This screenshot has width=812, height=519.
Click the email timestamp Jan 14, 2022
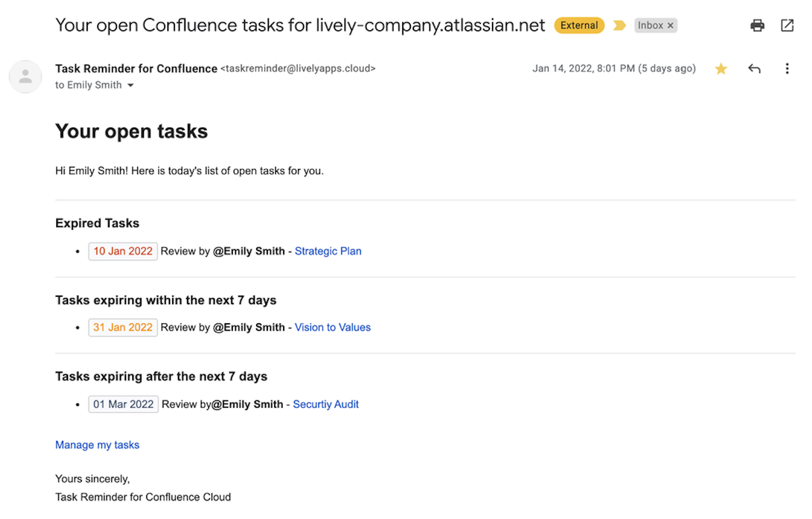[614, 69]
